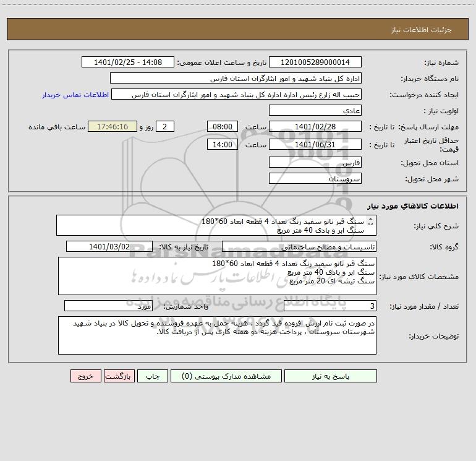Screen dimensions: 476x461
Task: Click the header title جزئیات اطلاعات نیاز
Action: click(x=422, y=30)
